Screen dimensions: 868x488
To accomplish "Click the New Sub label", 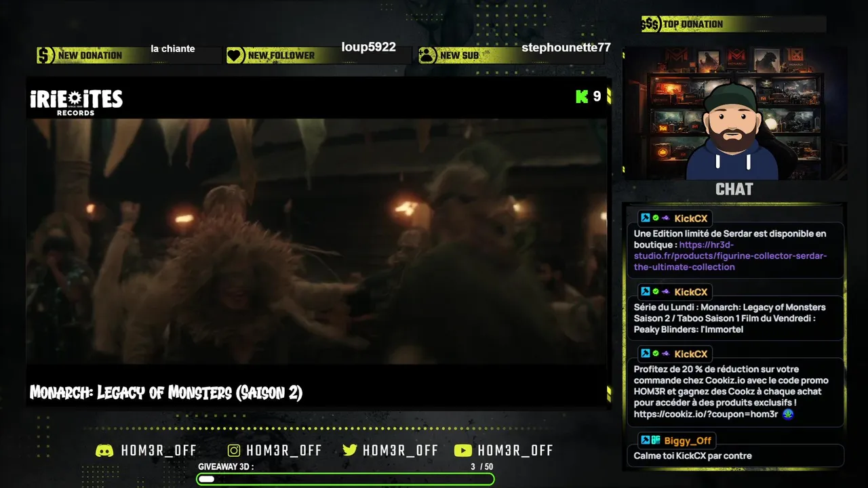I will tap(459, 56).
